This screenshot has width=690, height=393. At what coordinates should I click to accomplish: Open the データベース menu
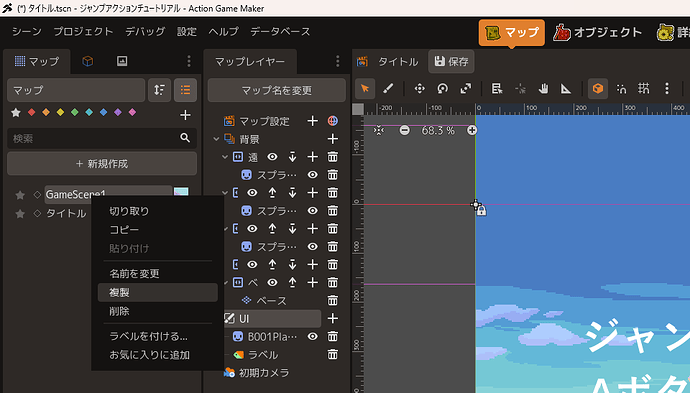(x=280, y=32)
